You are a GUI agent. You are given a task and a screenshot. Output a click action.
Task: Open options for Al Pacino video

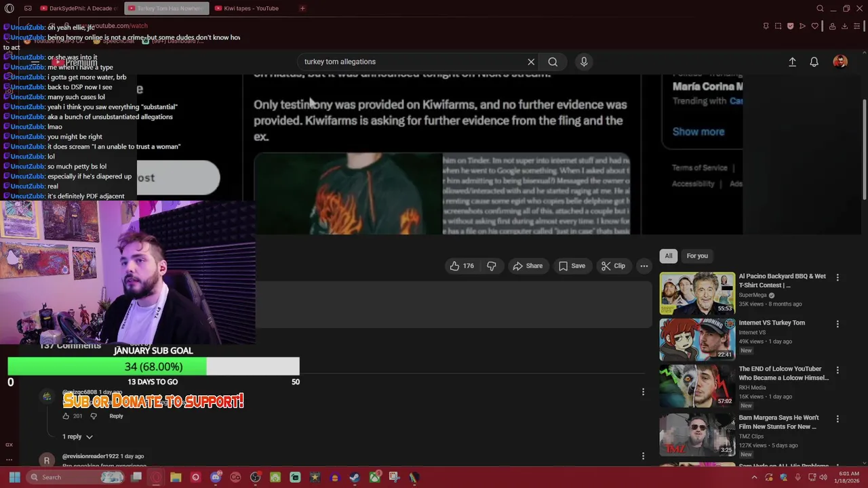[837, 277]
